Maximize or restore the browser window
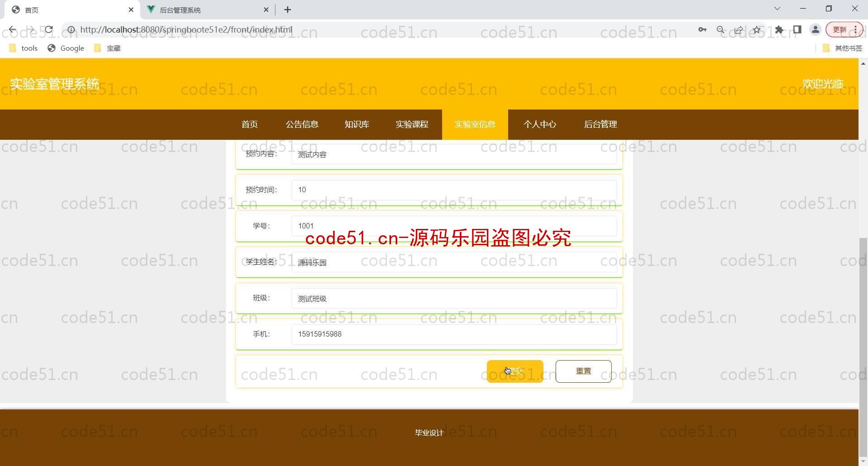Image resolution: width=868 pixels, height=466 pixels. click(x=829, y=9)
